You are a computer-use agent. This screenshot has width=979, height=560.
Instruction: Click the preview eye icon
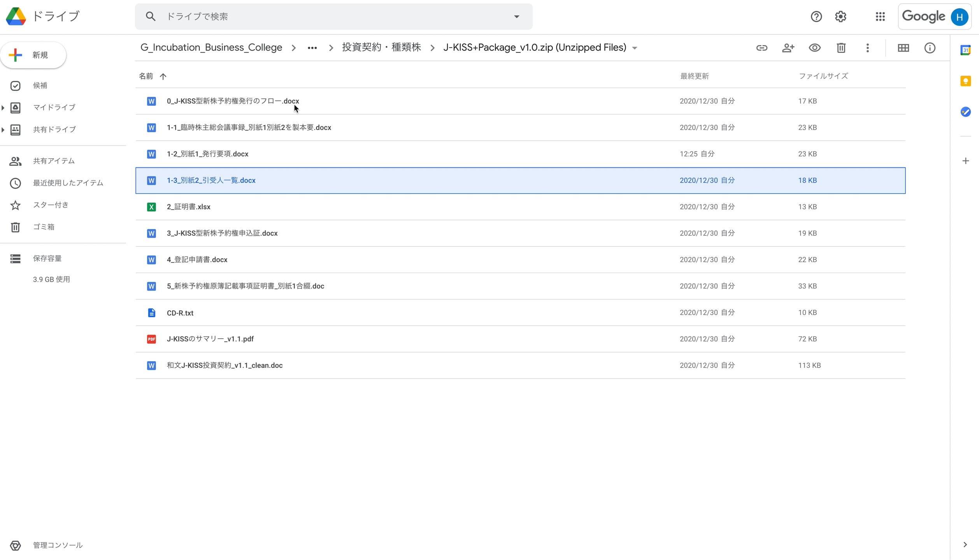(x=814, y=48)
